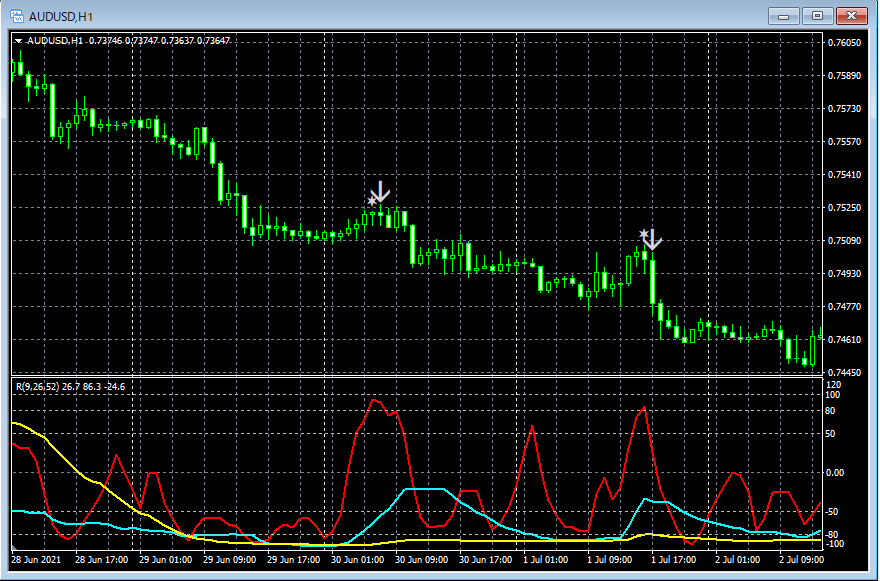This screenshot has width=880, height=581.
Task: Click price level 0.74930 on scale
Action: coord(845,273)
